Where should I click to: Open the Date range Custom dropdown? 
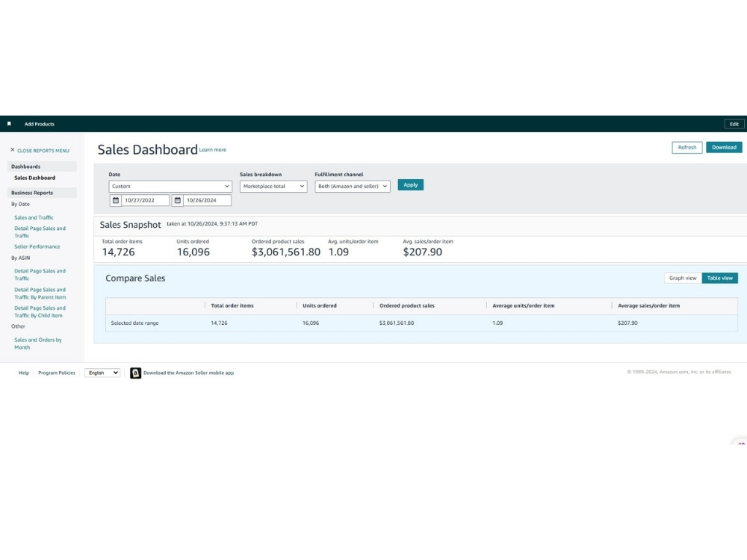coord(170,186)
